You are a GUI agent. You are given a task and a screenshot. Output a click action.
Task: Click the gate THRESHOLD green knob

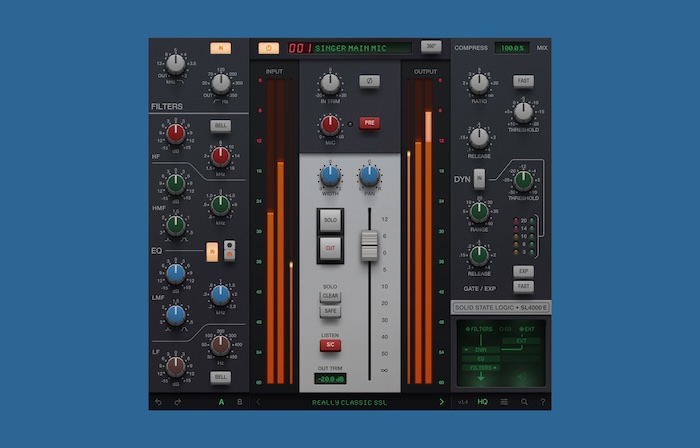tap(523, 180)
